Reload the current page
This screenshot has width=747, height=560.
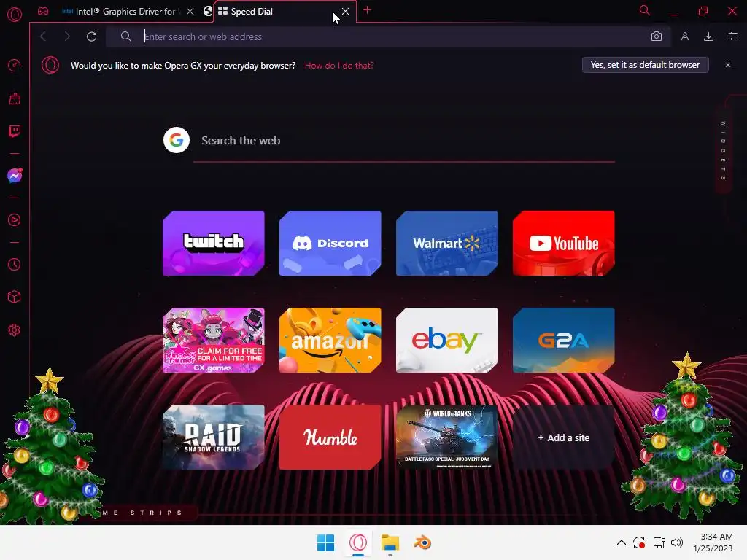[x=91, y=36]
